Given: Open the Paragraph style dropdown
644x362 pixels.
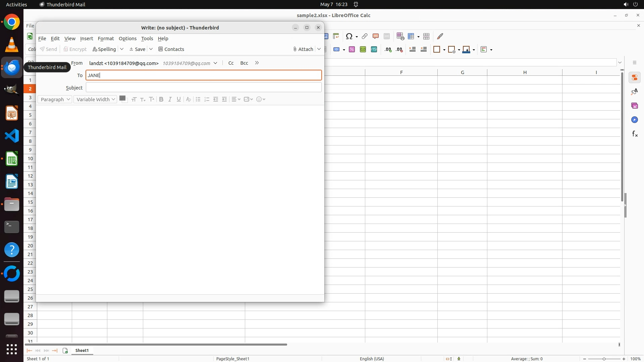Looking at the screenshot, I should click(55, 99).
